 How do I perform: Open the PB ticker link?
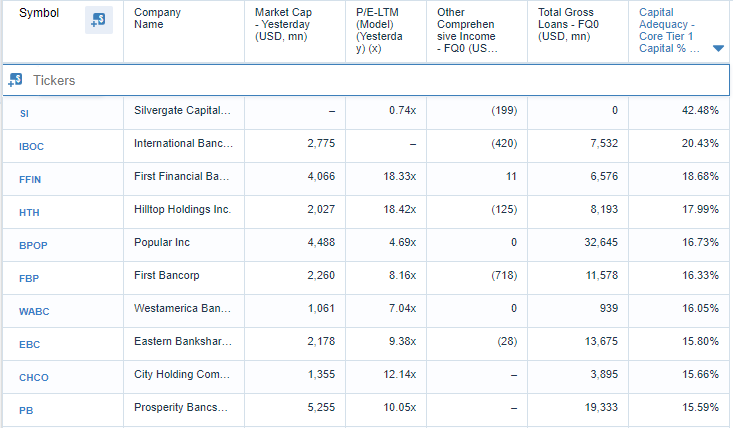click(26, 410)
